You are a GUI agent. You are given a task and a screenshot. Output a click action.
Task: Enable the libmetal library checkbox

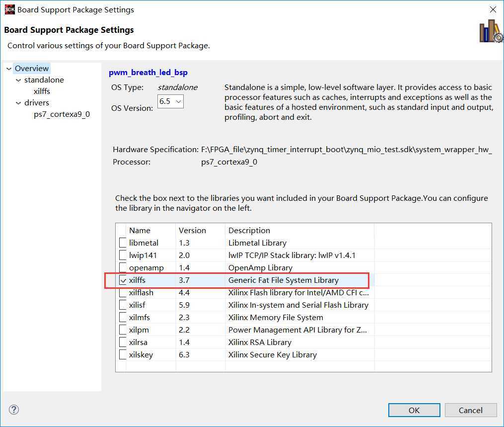point(123,243)
